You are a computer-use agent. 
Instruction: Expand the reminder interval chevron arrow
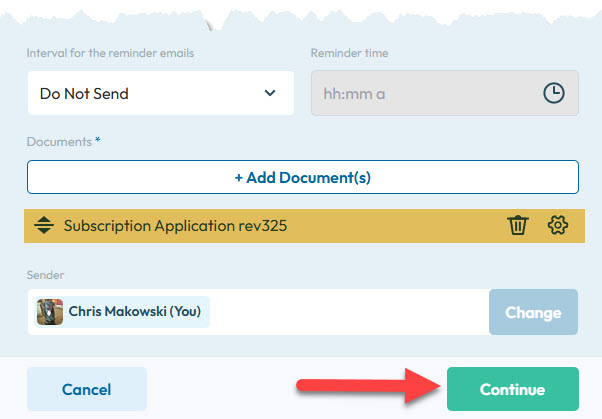click(270, 93)
